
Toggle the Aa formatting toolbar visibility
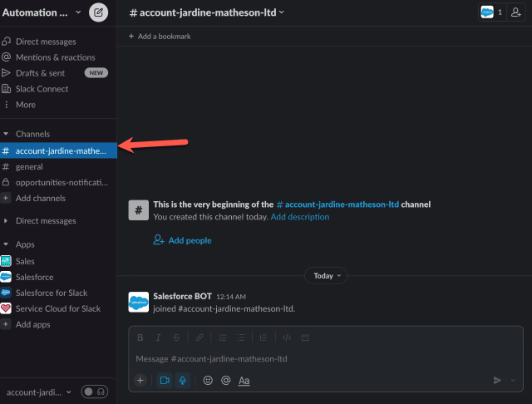pyautogui.click(x=244, y=380)
